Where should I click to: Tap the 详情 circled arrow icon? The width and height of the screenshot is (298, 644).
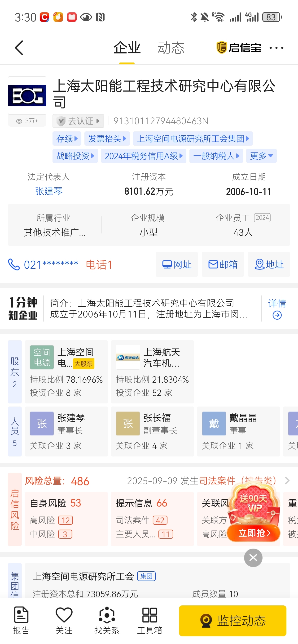[x=277, y=315]
